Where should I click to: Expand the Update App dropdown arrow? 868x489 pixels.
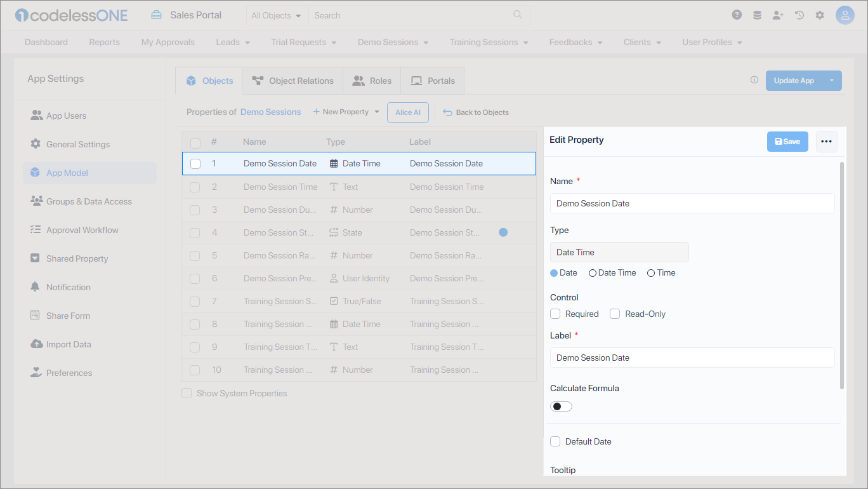pyautogui.click(x=832, y=81)
